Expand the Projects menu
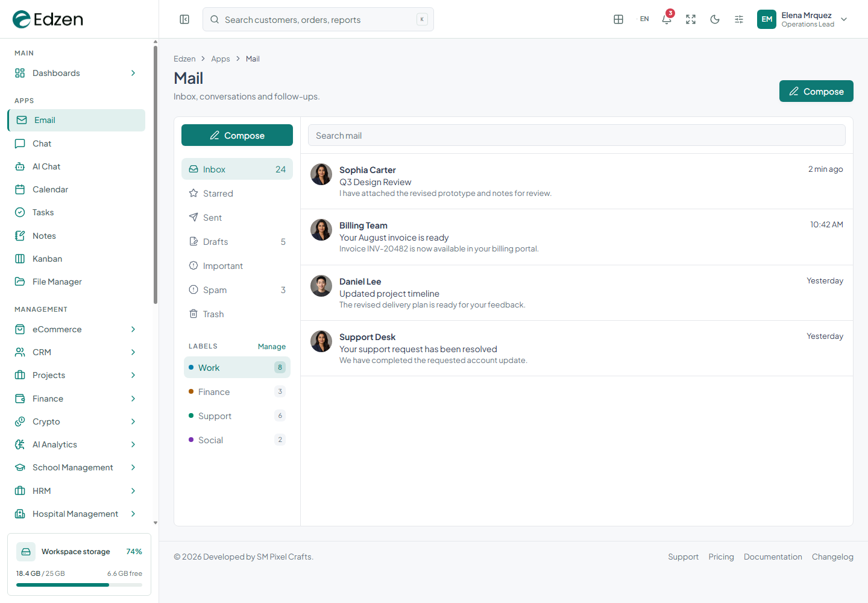This screenshot has height=603, width=868. [76, 375]
